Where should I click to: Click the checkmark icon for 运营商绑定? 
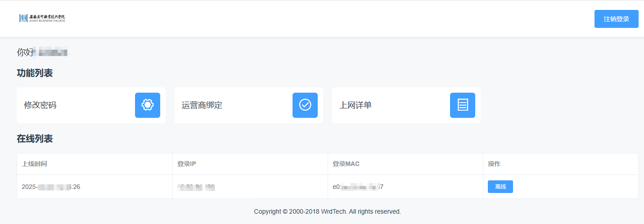pyautogui.click(x=305, y=105)
